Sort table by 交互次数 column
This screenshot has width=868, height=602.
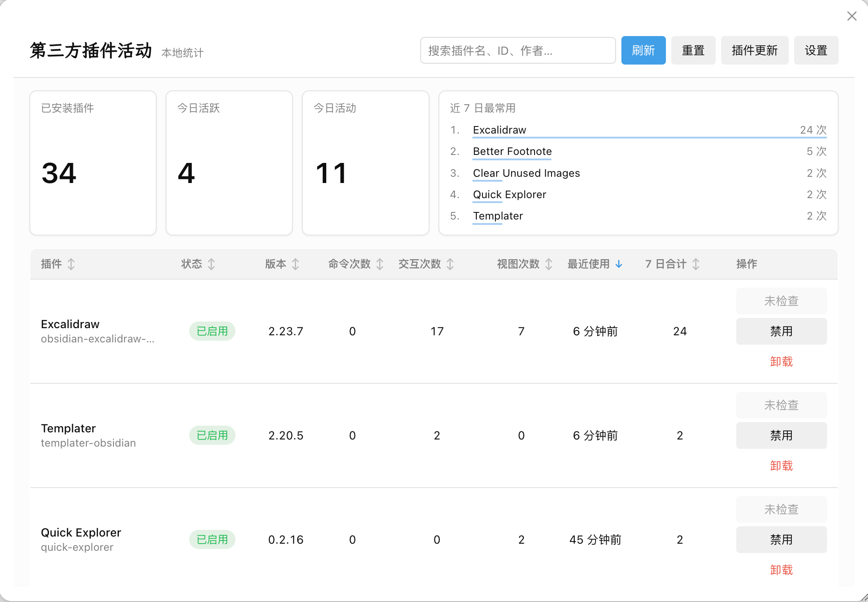(x=426, y=264)
